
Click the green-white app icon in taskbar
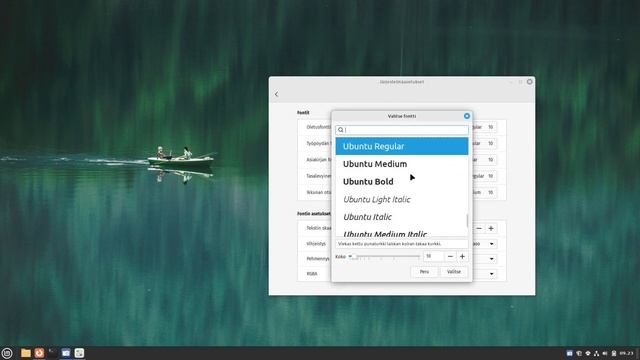tap(79, 353)
